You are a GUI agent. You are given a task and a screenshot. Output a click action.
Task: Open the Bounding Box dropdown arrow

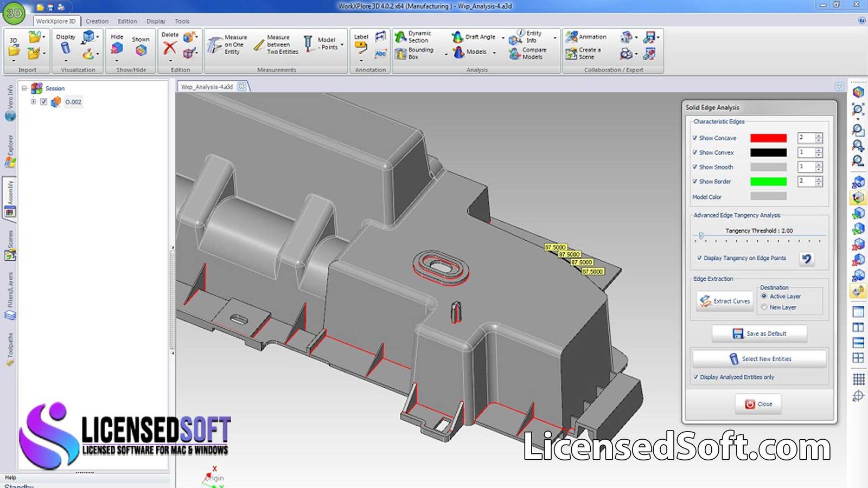[x=446, y=54]
